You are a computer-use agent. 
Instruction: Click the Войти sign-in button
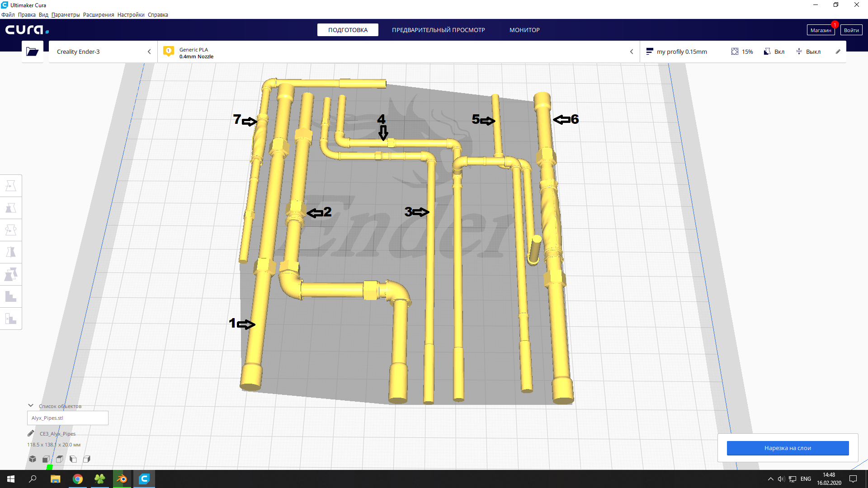(x=851, y=30)
